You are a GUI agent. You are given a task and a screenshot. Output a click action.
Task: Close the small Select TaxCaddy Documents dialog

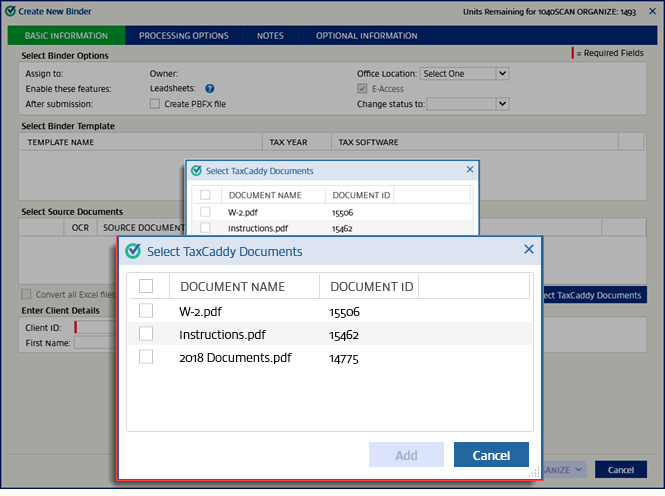pyautogui.click(x=470, y=170)
